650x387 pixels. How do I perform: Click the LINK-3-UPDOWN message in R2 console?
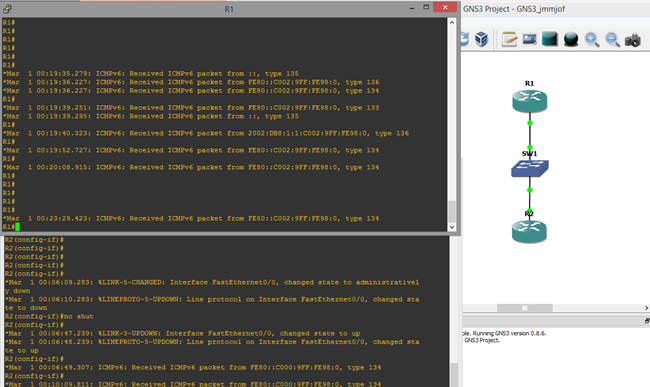pyautogui.click(x=182, y=333)
